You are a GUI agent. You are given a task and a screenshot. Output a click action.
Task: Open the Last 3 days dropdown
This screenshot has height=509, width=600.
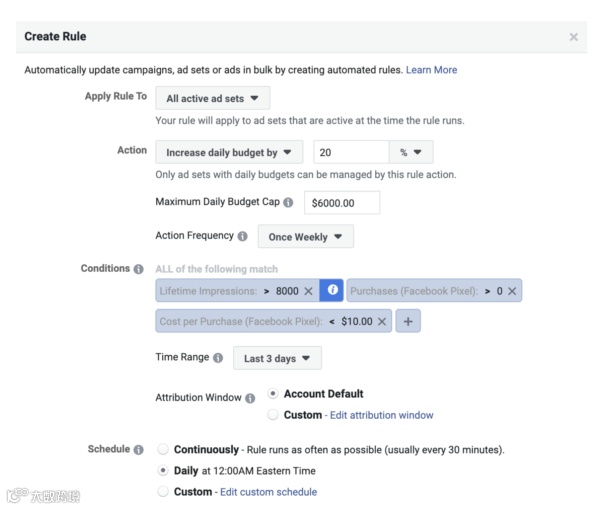[x=276, y=358]
